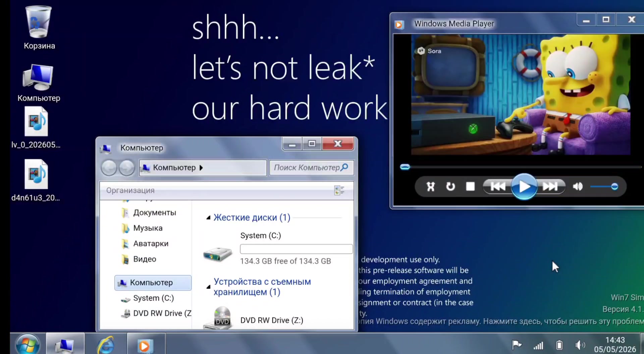Viewport: 644px width, 354px height.
Task: Click the Media Player seek bar handle
Action: point(405,167)
